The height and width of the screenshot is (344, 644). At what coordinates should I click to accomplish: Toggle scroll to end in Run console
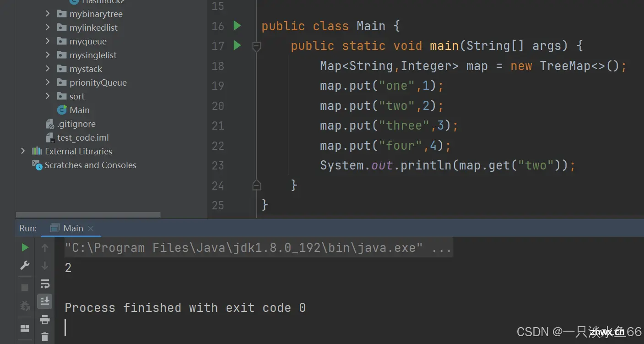pos(45,301)
